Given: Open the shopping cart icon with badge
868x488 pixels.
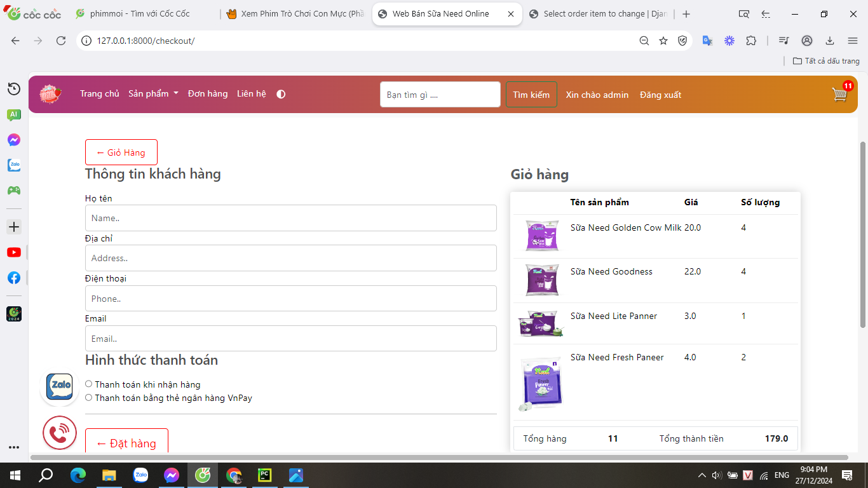Looking at the screenshot, I should [x=841, y=93].
